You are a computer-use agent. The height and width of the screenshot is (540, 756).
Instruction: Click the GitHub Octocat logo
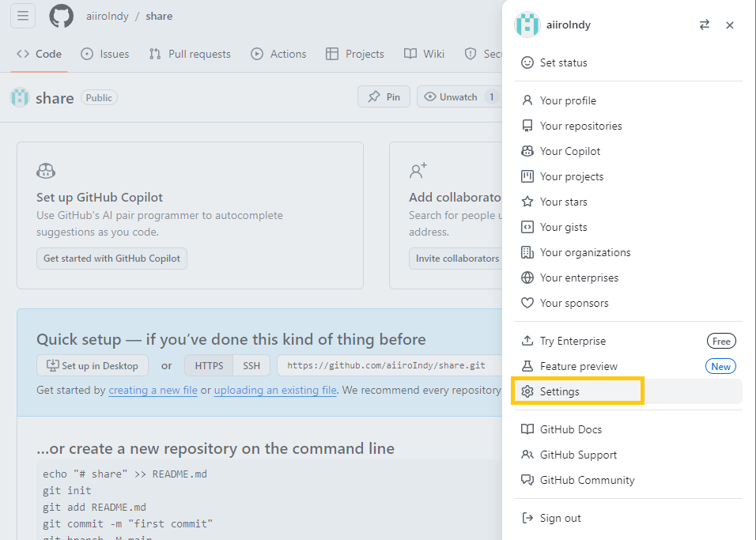[62, 16]
